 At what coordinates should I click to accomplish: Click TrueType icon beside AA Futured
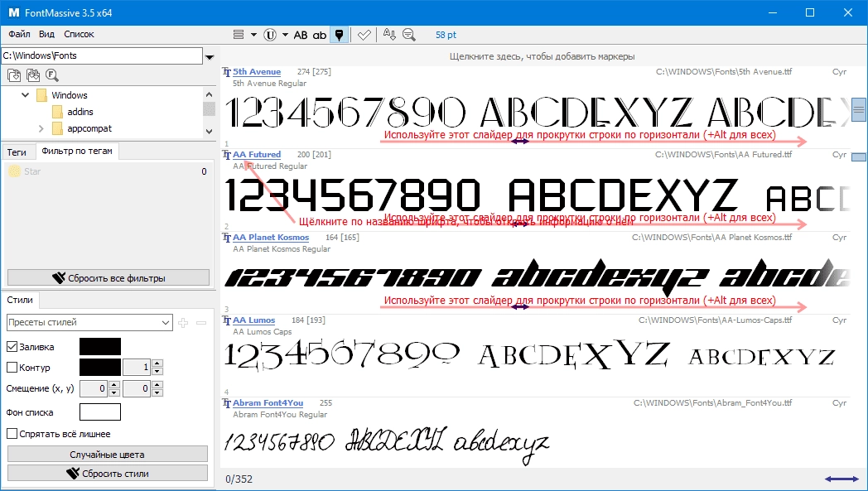[x=226, y=155]
